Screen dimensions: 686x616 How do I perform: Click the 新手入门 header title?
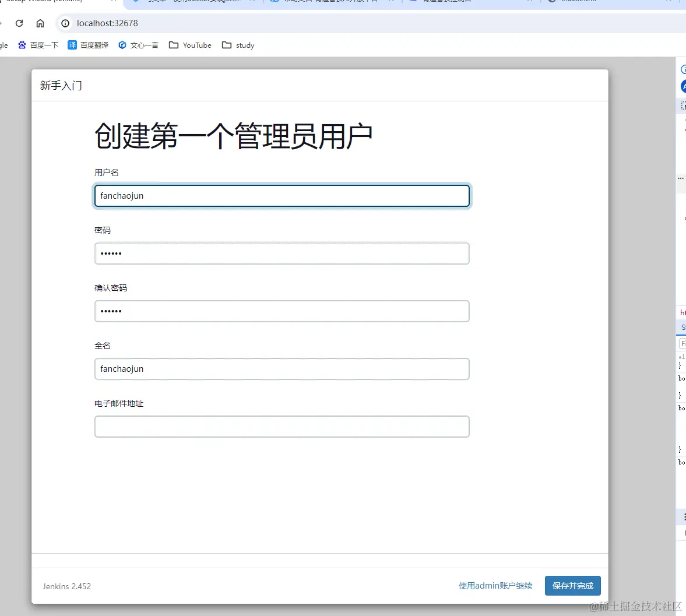point(61,85)
